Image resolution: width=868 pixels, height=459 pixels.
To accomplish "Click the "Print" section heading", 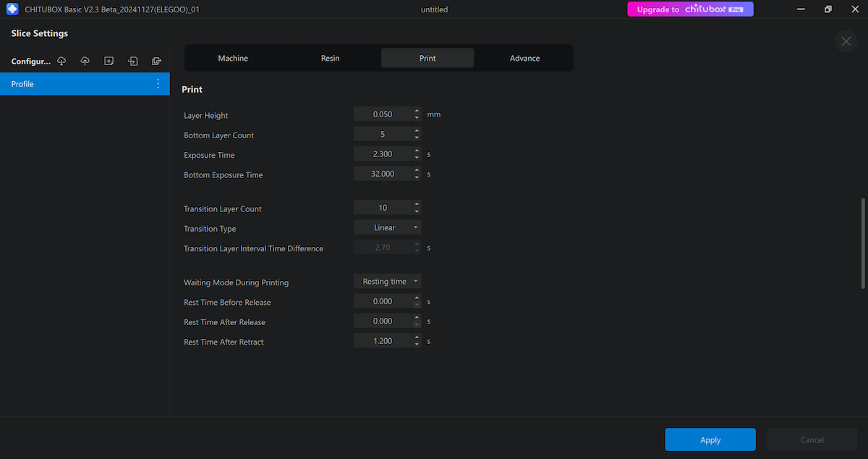I will 192,90.
